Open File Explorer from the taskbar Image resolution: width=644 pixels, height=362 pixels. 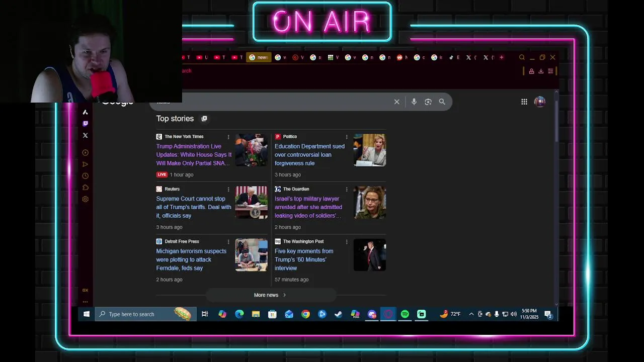(256, 314)
